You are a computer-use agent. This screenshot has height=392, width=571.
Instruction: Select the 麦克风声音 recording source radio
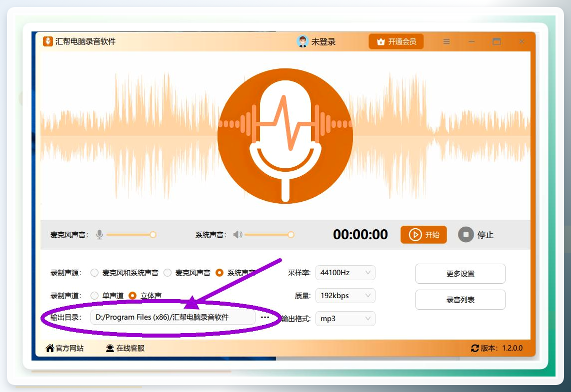click(167, 273)
